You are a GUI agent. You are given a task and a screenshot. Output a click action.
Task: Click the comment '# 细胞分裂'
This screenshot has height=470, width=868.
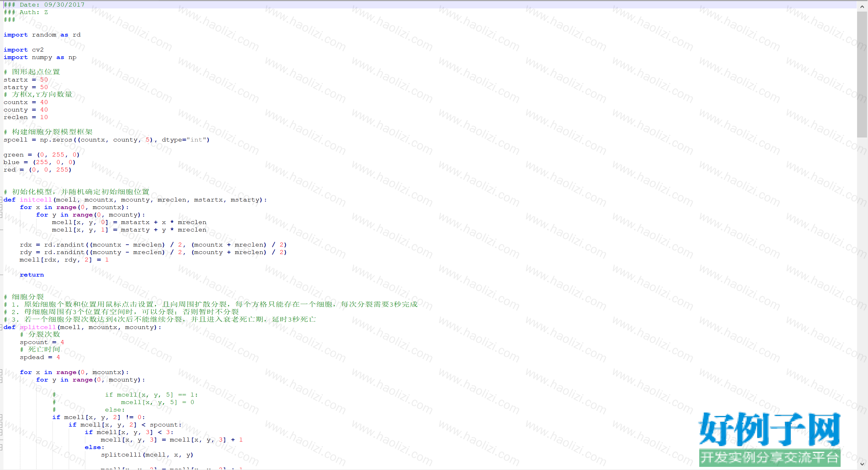[23, 297]
